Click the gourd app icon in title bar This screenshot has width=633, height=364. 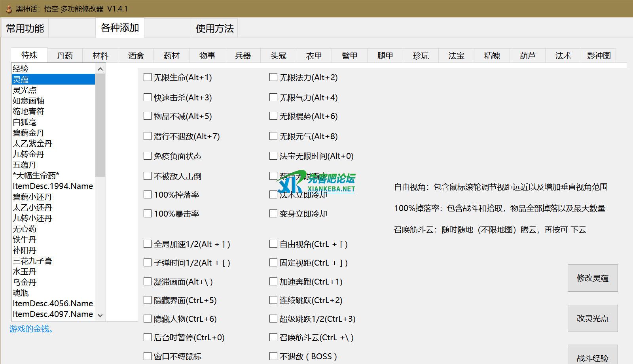(x=8, y=9)
